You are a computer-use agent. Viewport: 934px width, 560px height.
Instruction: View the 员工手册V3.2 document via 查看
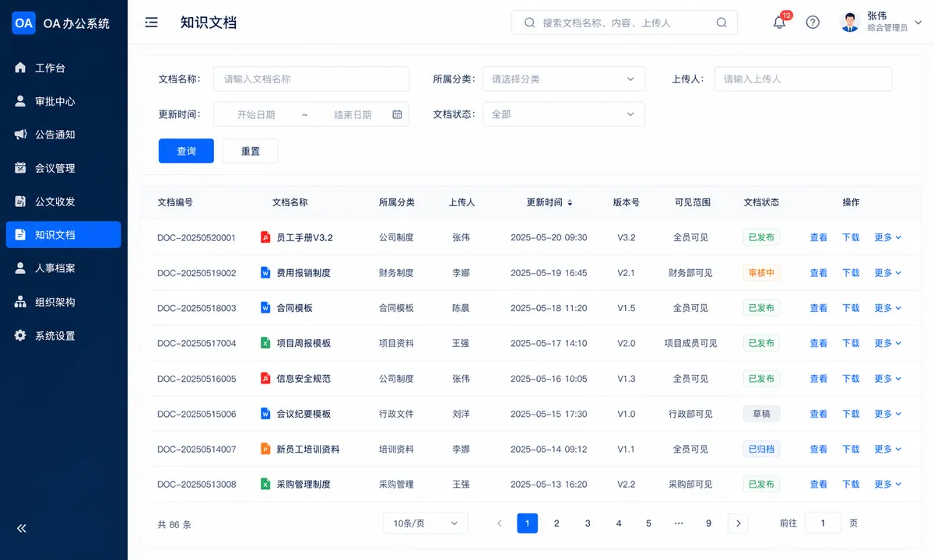pyautogui.click(x=819, y=237)
